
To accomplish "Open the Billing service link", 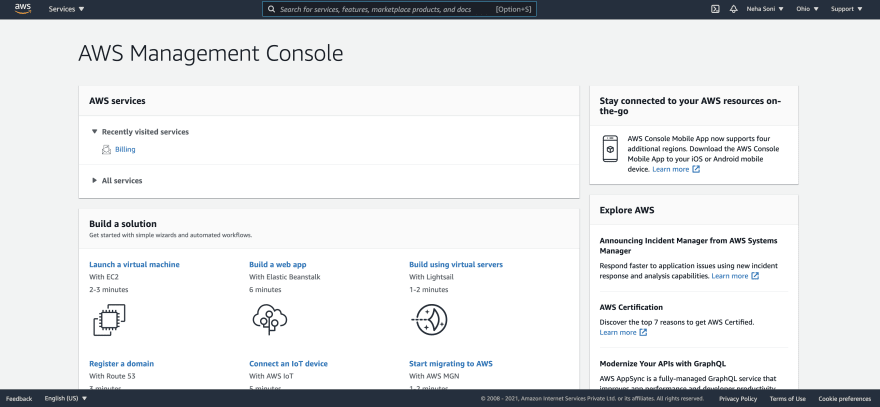I will click(125, 150).
